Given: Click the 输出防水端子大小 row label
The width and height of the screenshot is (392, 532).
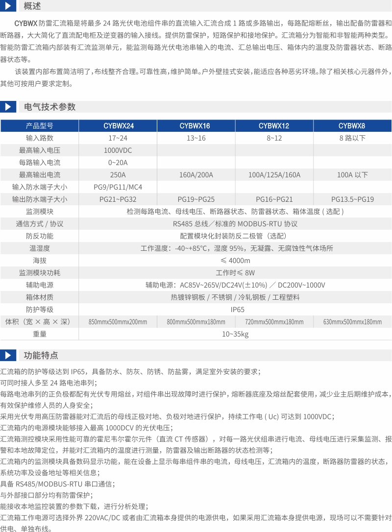Looking at the screenshot, I should (x=39, y=199).
